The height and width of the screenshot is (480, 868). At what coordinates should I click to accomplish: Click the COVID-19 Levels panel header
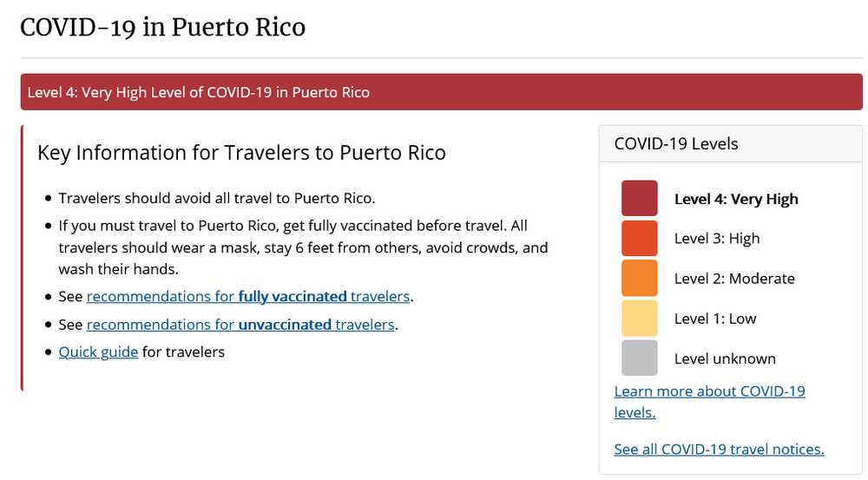coord(676,143)
